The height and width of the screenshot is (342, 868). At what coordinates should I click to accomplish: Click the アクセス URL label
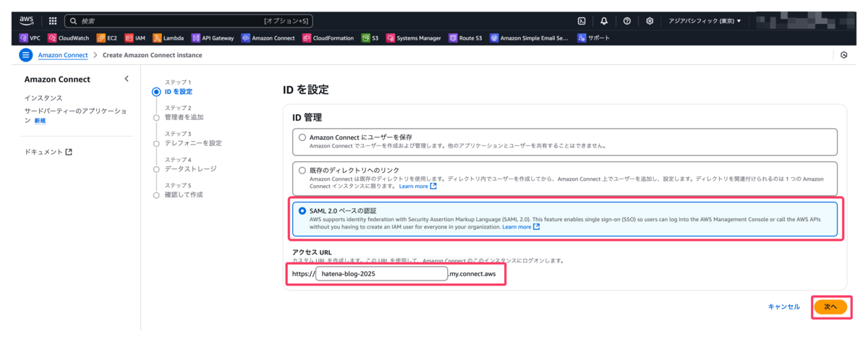(x=312, y=251)
